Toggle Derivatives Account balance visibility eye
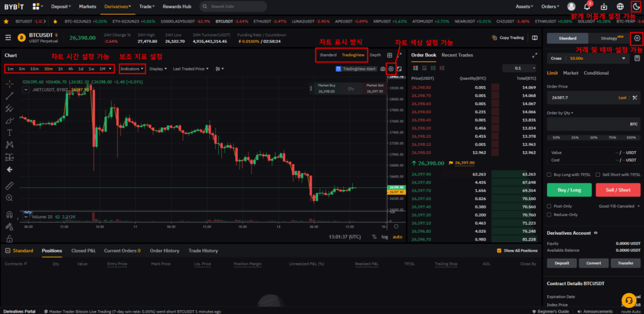The width and height of the screenshot is (644, 314). pos(596,233)
